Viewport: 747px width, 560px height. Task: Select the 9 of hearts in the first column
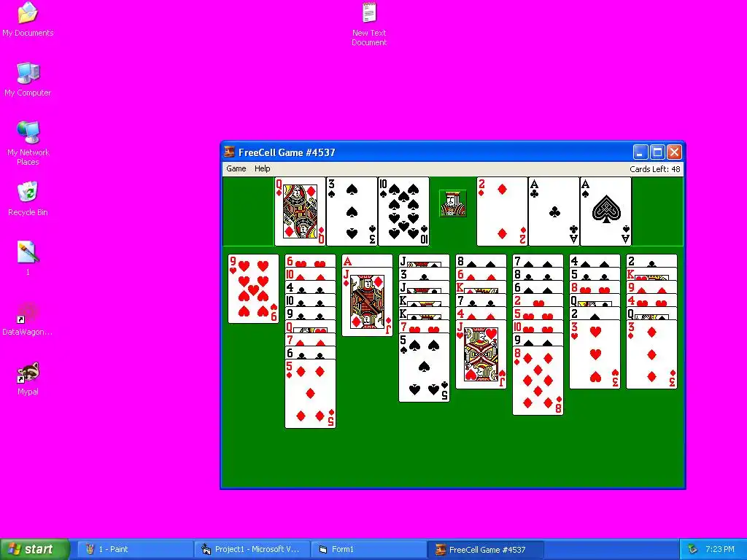(x=253, y=289)
